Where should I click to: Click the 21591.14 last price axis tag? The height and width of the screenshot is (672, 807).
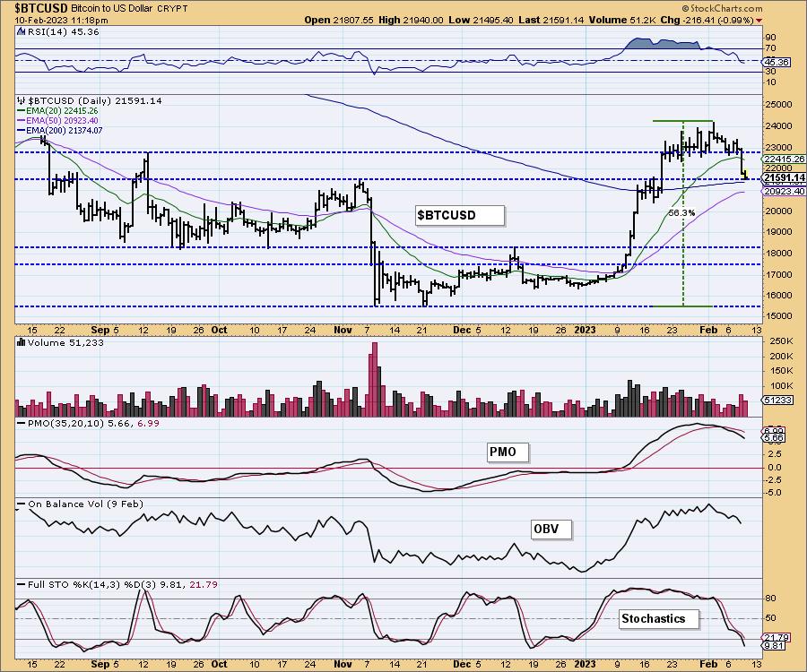[x=785, y=178]
